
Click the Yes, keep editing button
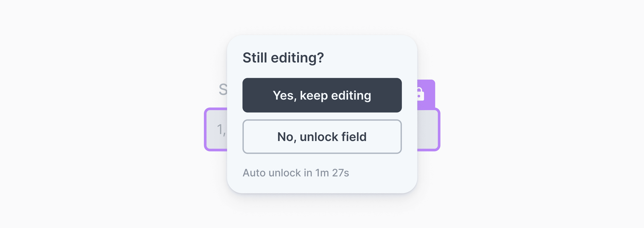322,95
